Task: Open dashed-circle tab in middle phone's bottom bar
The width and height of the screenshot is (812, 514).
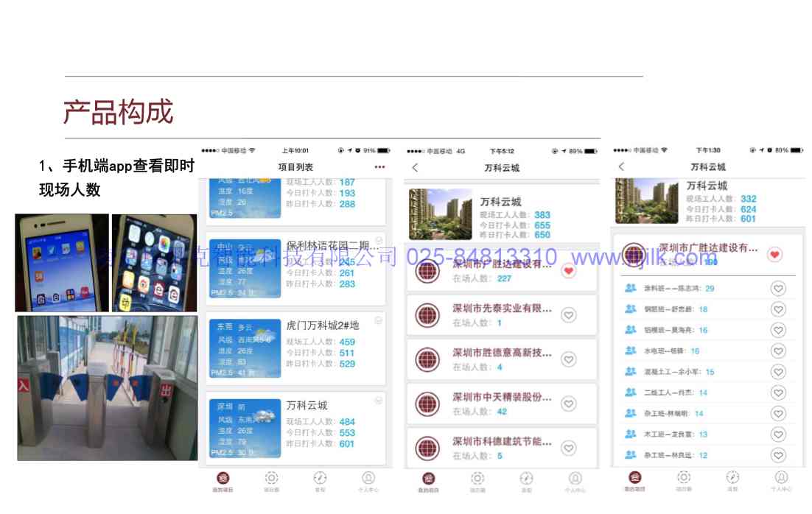Action: click(x=477, y=478)
